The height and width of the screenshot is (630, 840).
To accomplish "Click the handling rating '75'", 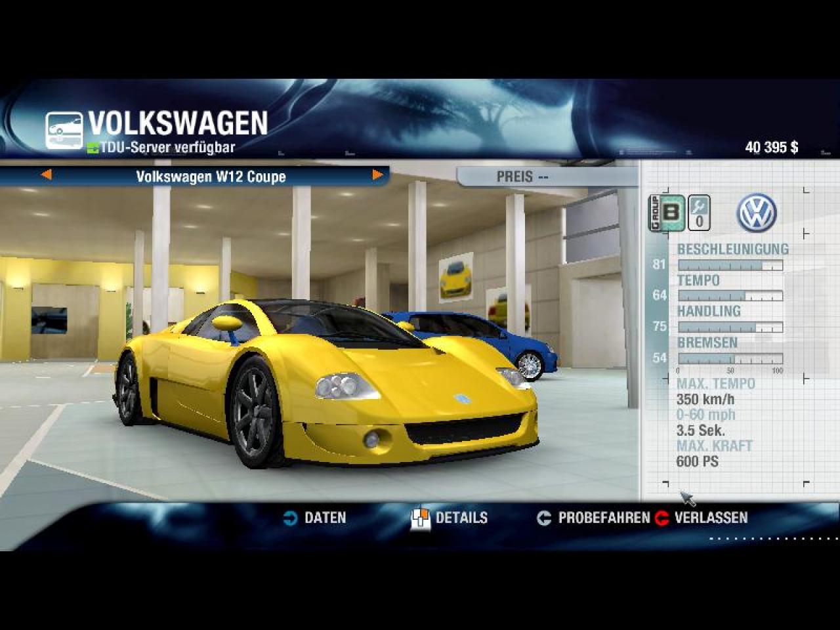I will pos(660,326).
